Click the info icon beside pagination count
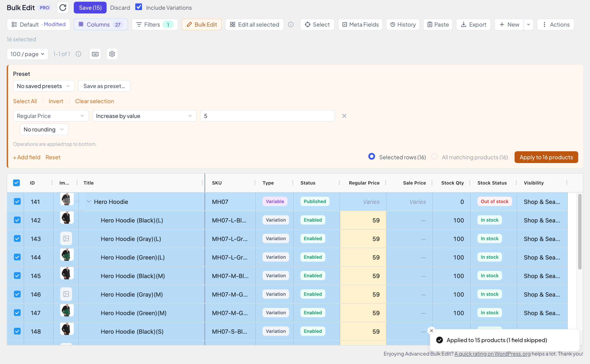590x364 pixels. 78,54
